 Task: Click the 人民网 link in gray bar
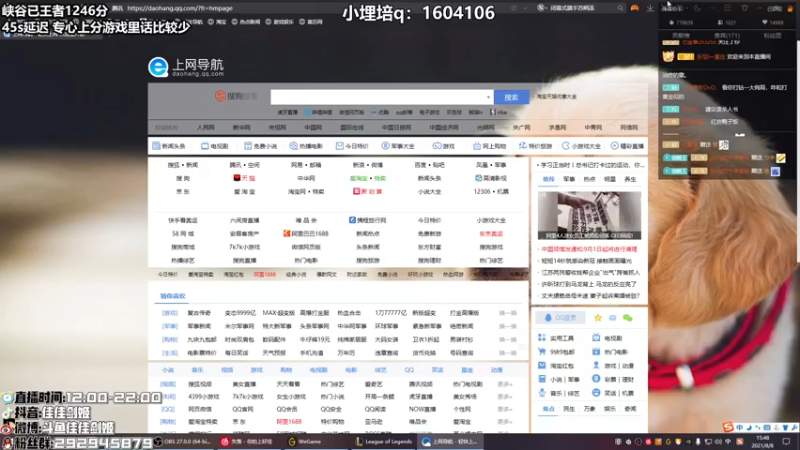[206, 128]
